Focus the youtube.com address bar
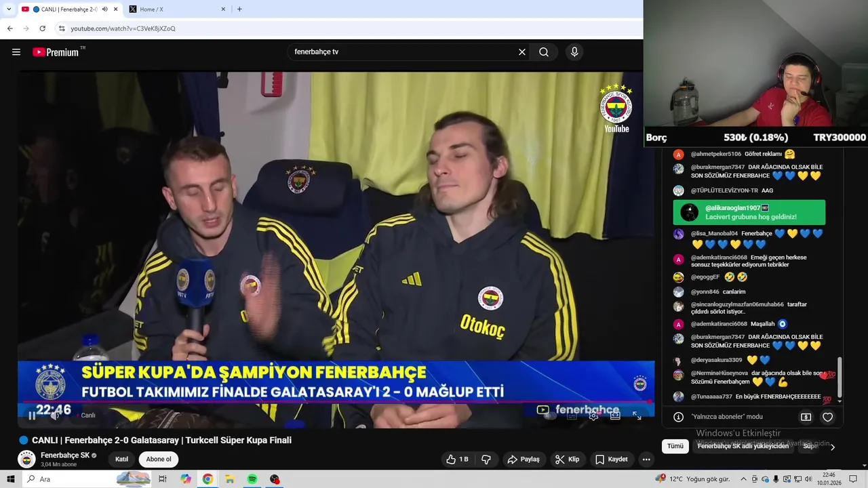Screen dimensions: 868x488 point(349,28)
